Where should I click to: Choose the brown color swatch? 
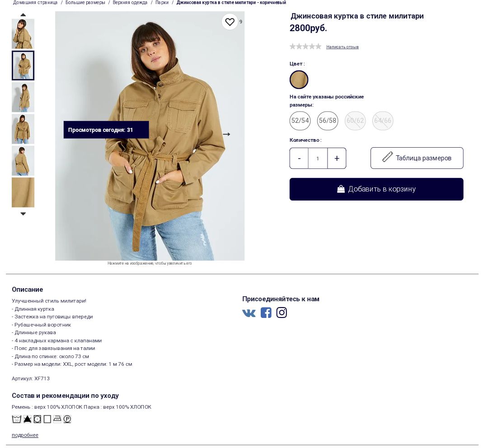(x=299, y=79)
